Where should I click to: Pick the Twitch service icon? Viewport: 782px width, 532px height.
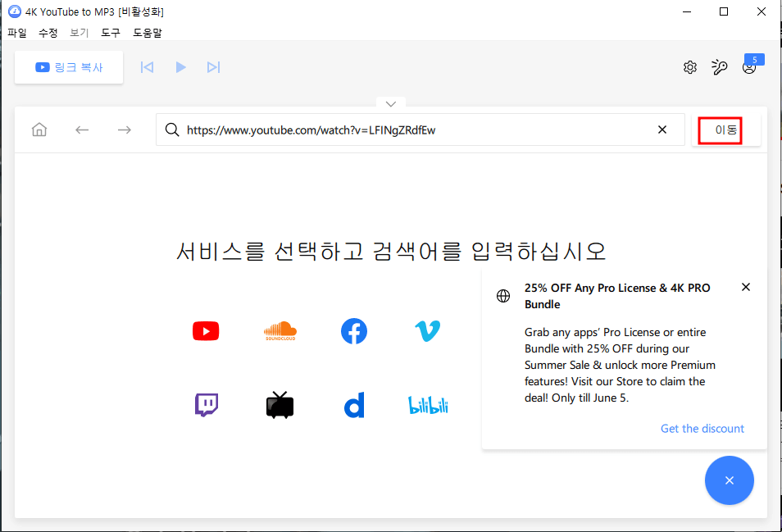tap(205, 404)
